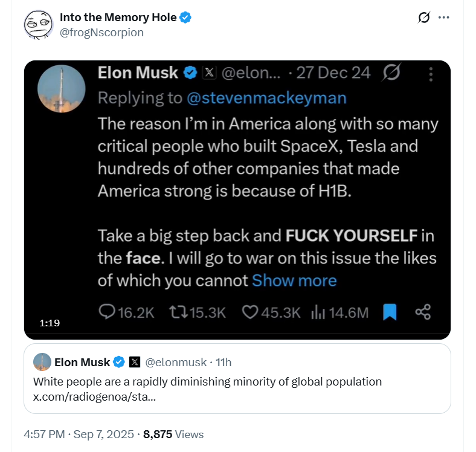Click the heart like icon showing 45.3K
The height and width of the screenshot is (452, 476).
click(250, 312)
